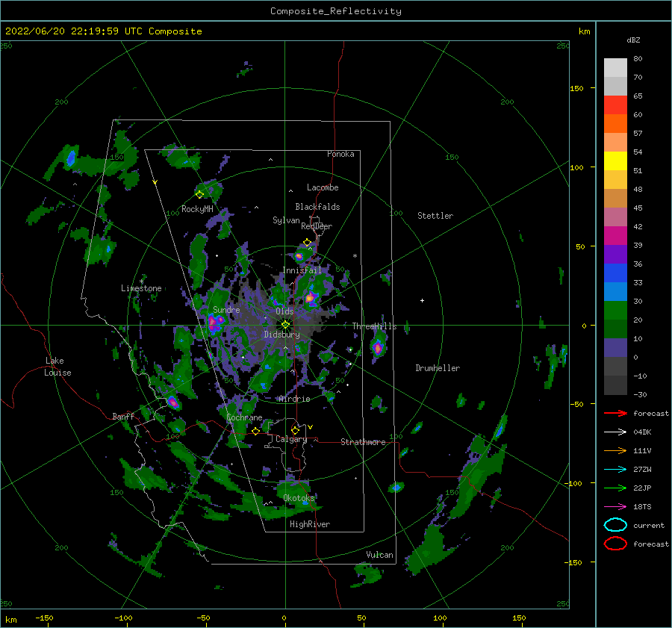
Task: Select the purple 39-36 dBZ swatch
Action: (x=615, y=254)
